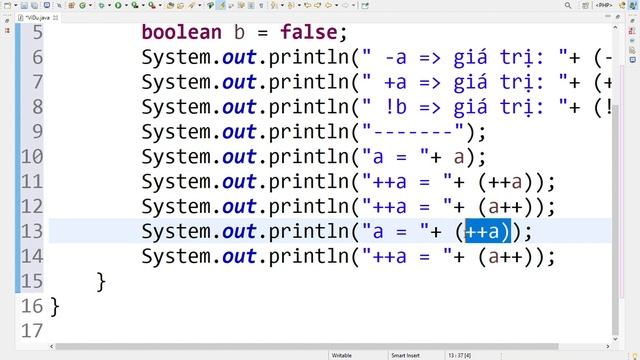Open the External Tools dropdown arrow
Image resolution: width=640 pixels, height=360 pixels.
(160, 5)
